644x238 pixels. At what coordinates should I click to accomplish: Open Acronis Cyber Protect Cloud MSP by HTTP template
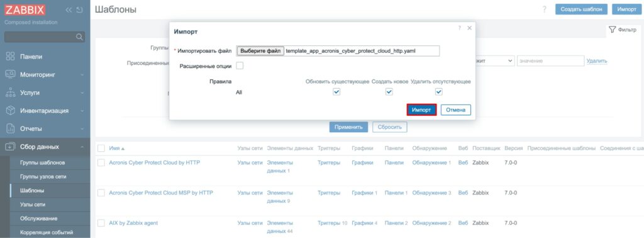[x=161, y=193]
